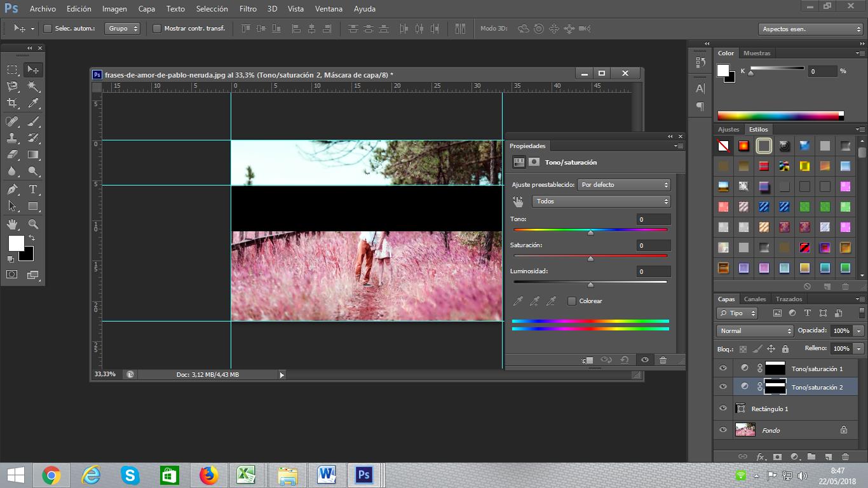
Task: Select the Path Selection tool
Action: coord(12,206)
